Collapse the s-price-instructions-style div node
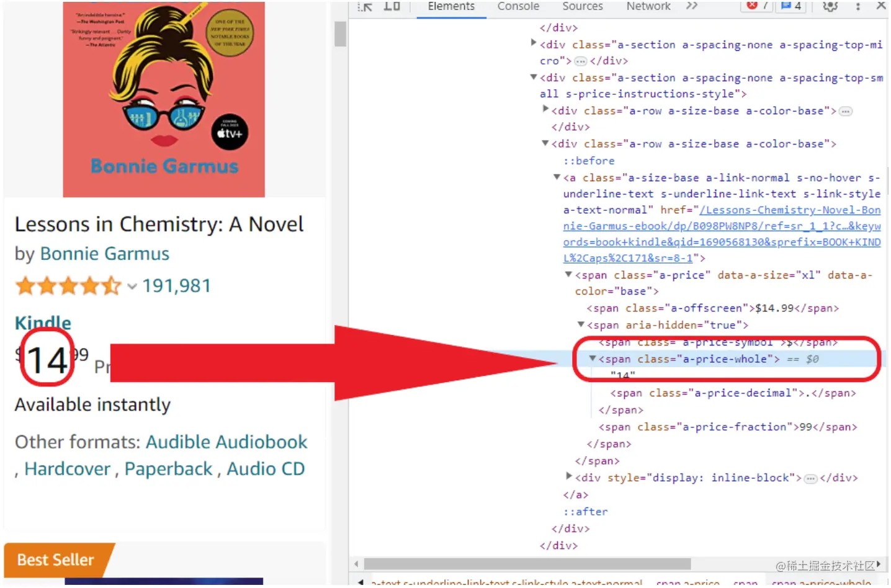 (534, 77)
